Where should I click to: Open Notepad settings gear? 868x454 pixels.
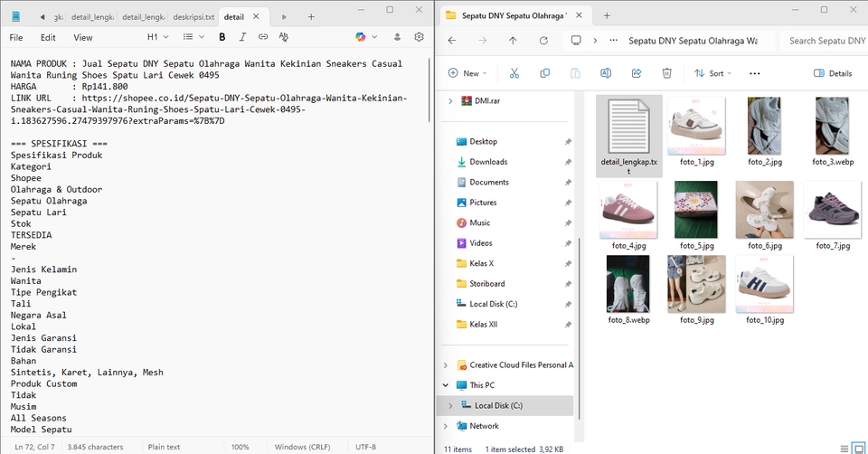pos(420,37)
